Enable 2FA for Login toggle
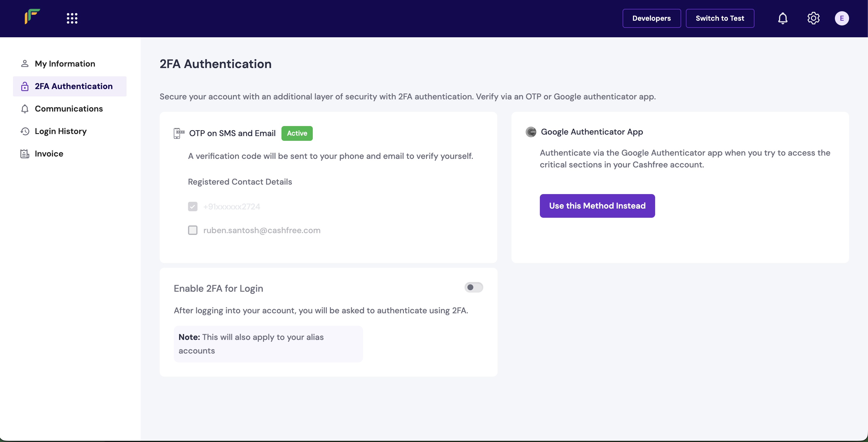 pyautogui.click(x=474, y=287)
